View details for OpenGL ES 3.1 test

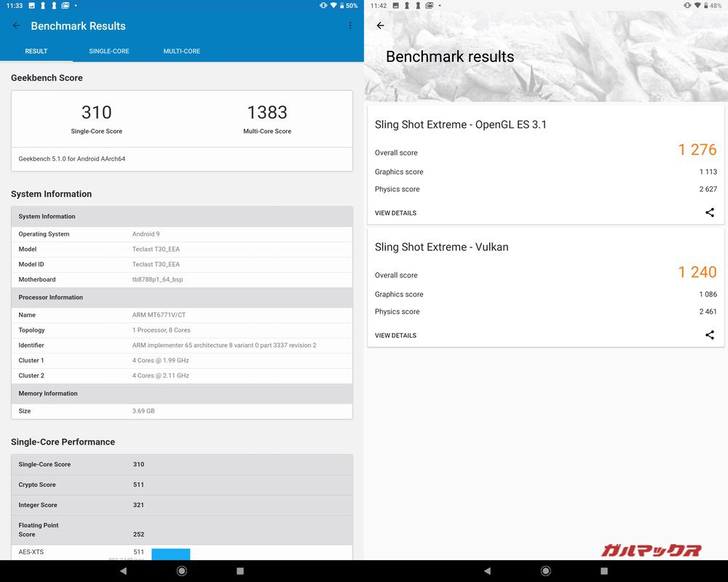tap(395, 213)
